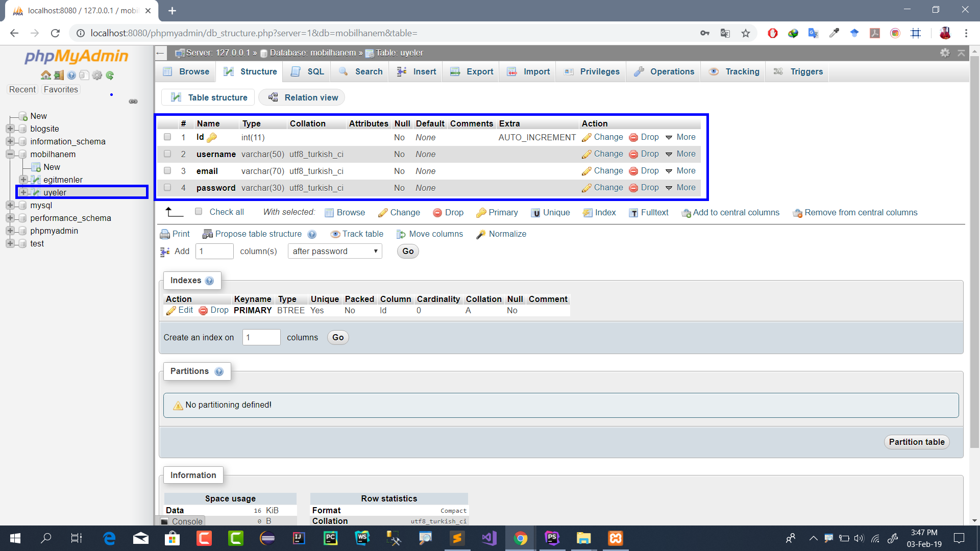Open PhpStorm from the taskbar
This screenshot has height=551, width=980.
(552, 538)
